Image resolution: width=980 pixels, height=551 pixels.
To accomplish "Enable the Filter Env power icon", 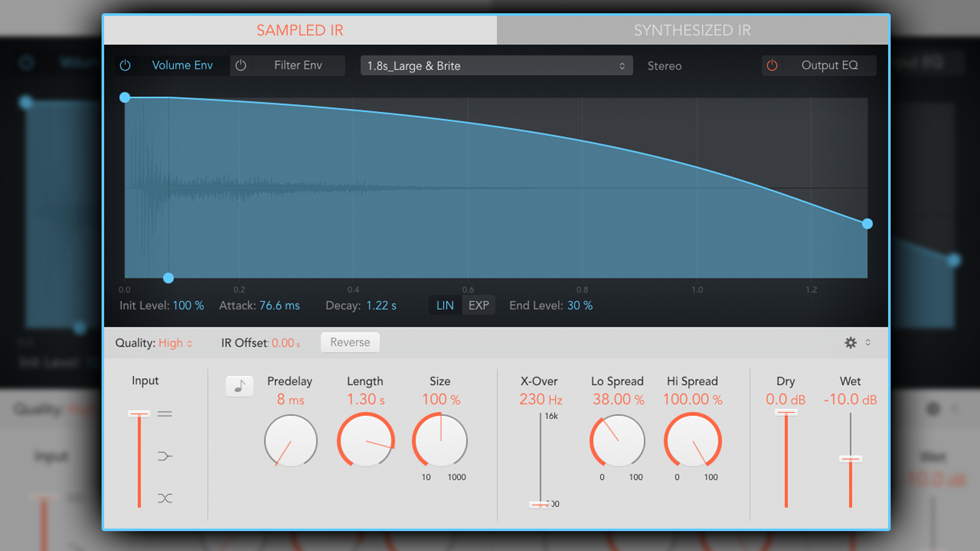I will pyautogui.click(x=240, y=65).
